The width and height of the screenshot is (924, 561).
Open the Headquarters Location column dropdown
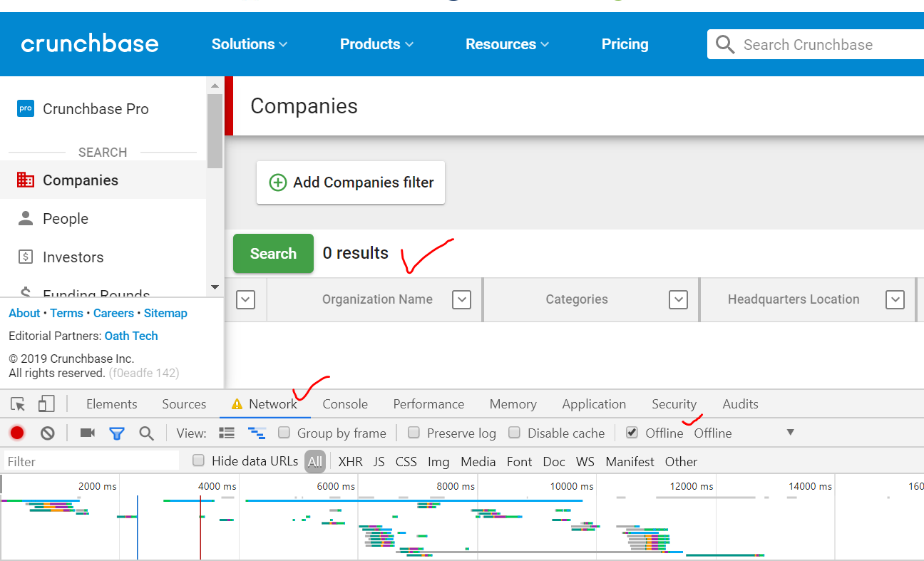[x=895, y=299]
